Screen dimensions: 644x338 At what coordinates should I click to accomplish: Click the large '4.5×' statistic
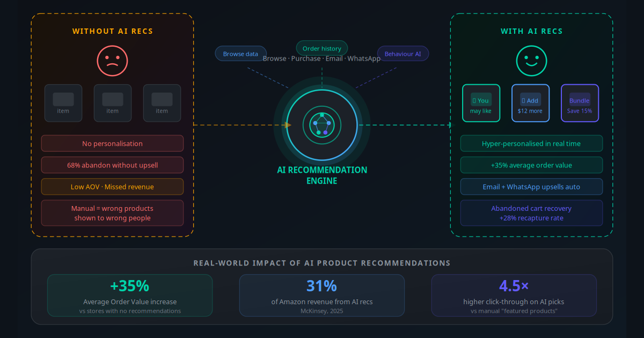pyautogui.click(x=514, y=286)
